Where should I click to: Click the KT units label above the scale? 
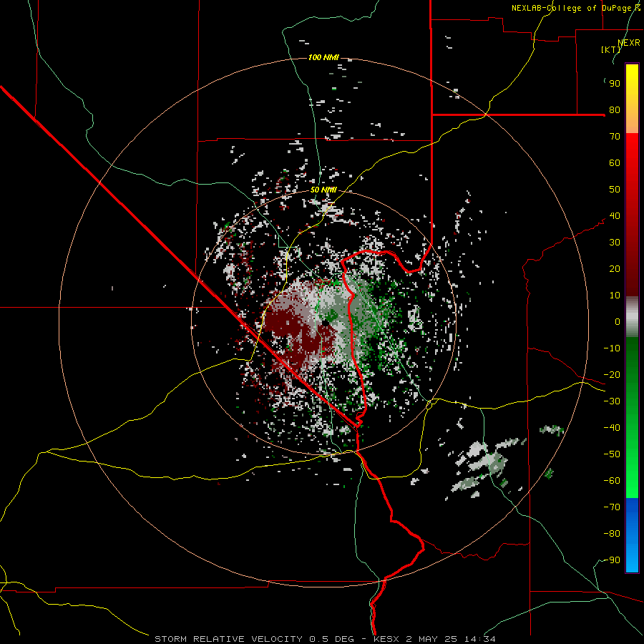611,49
